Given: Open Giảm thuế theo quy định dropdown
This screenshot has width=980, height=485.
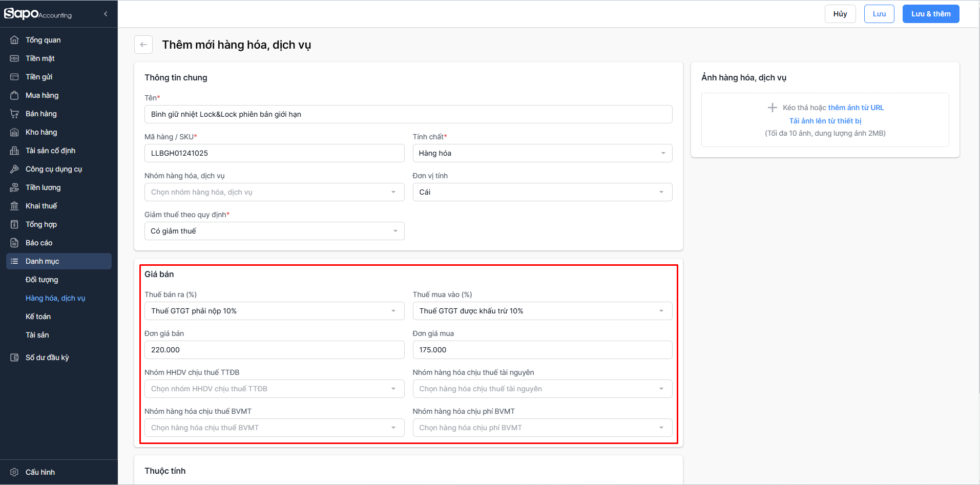Looking at the screenshot, I should tap(274, 231).
